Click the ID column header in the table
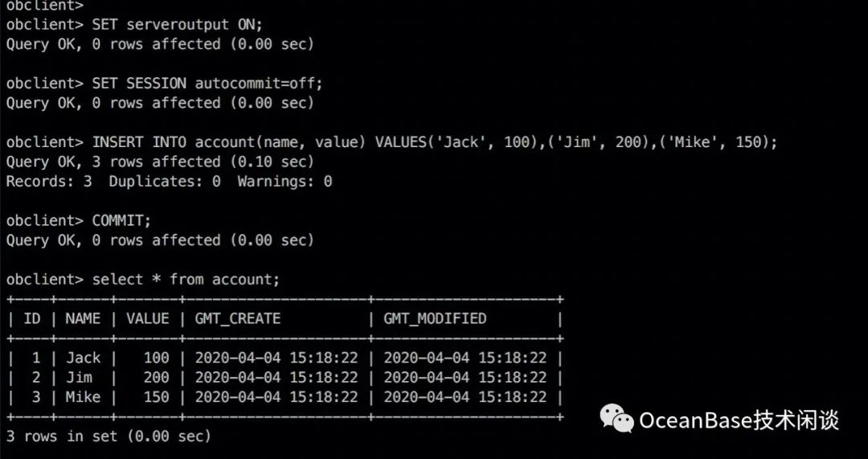Screen dimensions: 868x459 32,318
